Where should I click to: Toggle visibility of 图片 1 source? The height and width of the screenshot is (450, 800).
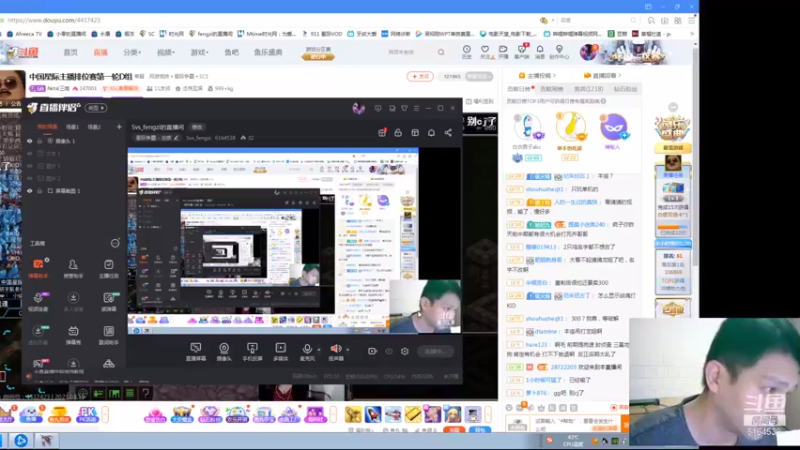click(x=30, y=166)
